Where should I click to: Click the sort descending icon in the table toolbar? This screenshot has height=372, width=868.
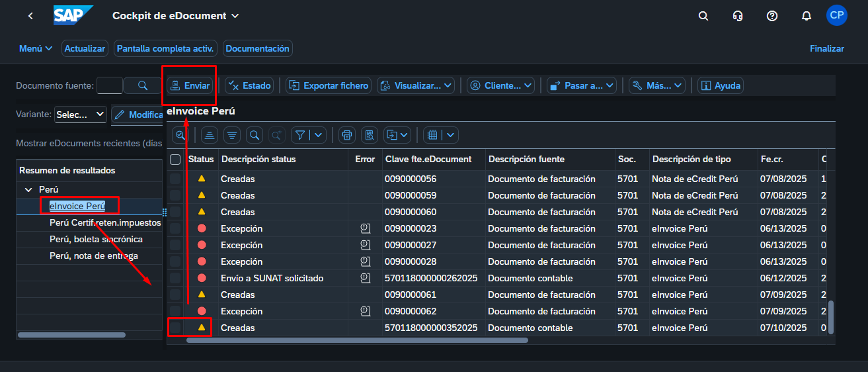[x=232, y=135]
